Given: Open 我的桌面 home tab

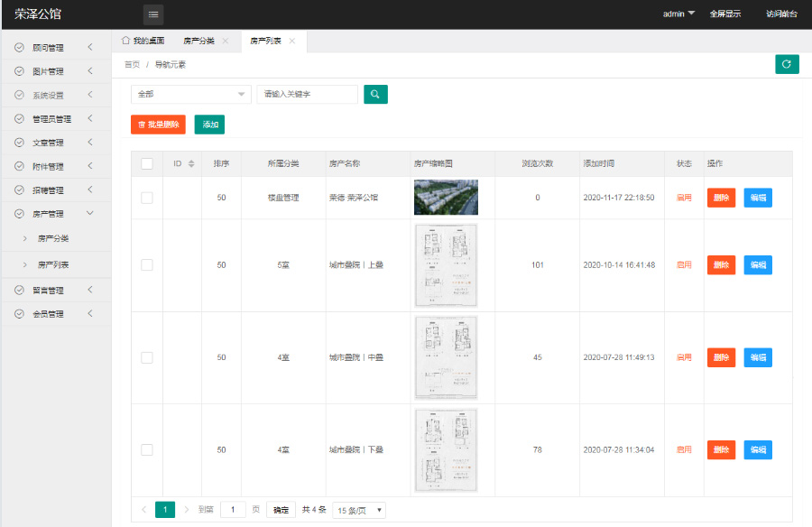Looking at the screenshot, I should [x=143, y=41].
